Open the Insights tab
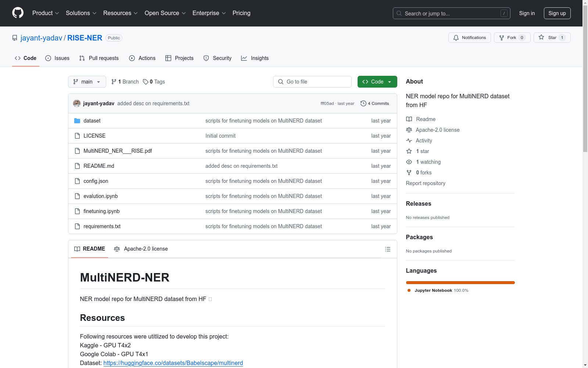588x368 pixels. pyautogui.click(x=255, y=58)
